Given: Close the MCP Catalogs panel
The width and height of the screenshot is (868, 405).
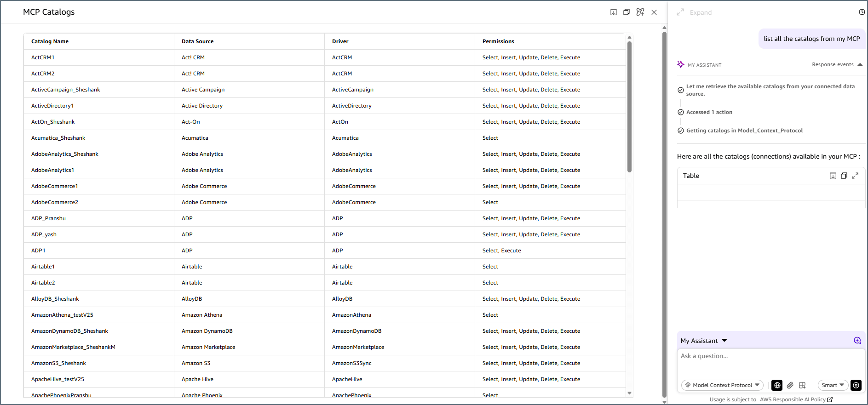Looking at the screenshot, I should (x=654, y=12).
